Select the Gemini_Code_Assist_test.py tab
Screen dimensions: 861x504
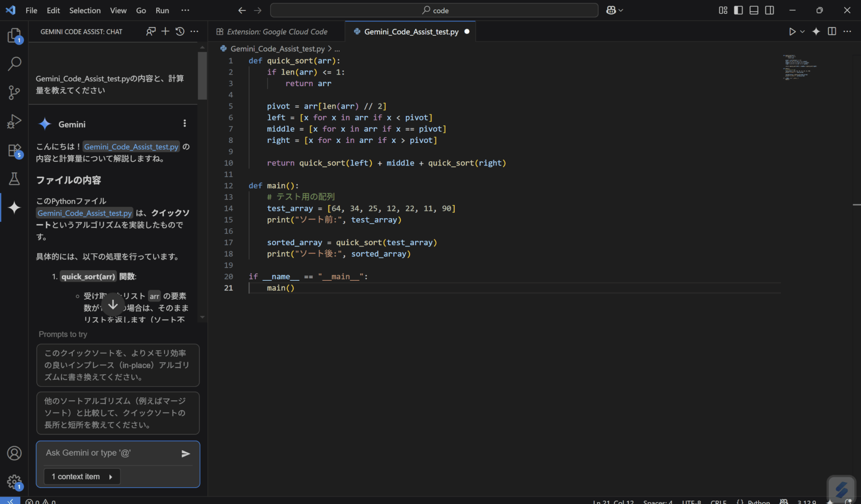click(410, 32)
